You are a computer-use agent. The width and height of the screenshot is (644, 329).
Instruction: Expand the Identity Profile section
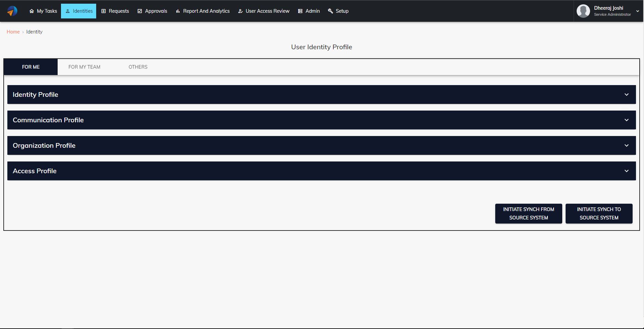point(627,94)
